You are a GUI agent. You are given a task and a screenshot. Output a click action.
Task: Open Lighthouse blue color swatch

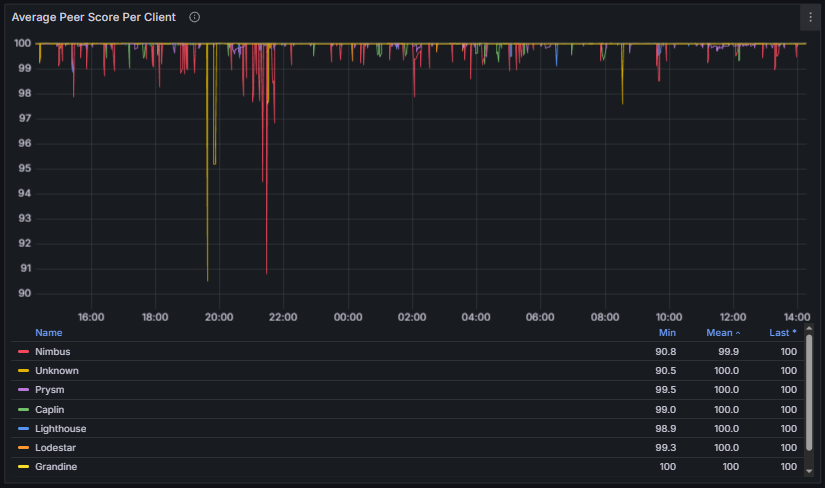point(23,428)
